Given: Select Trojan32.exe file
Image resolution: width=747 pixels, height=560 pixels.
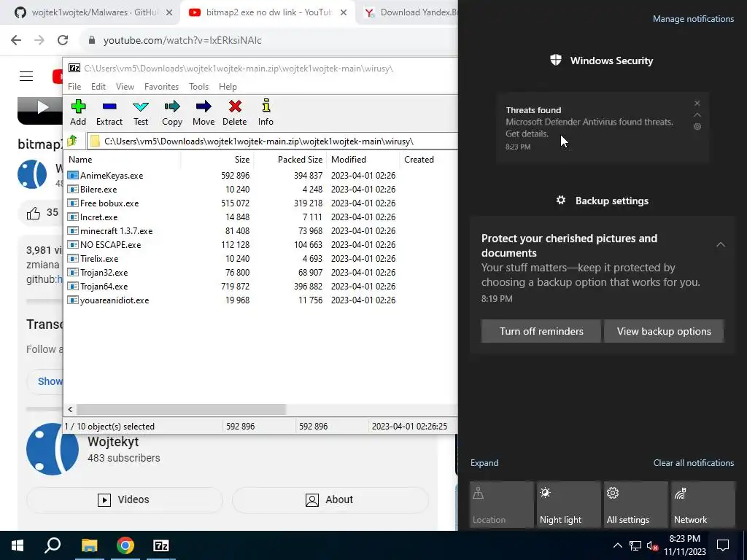Looking at the screenshot, I should (x=104, y=273).
